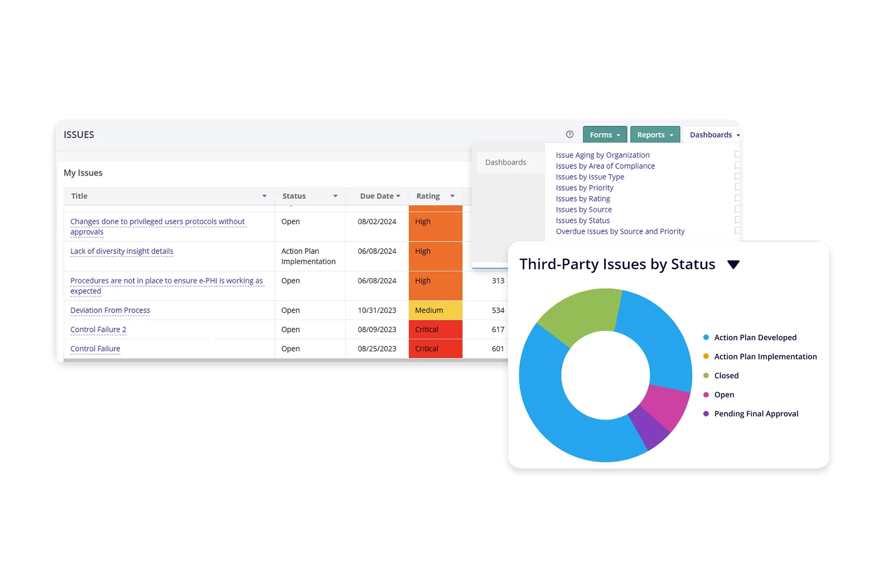The image size is (885, 588).
Task: Click the Critical rating cell for Control Failure
Action: coord(435,348)
